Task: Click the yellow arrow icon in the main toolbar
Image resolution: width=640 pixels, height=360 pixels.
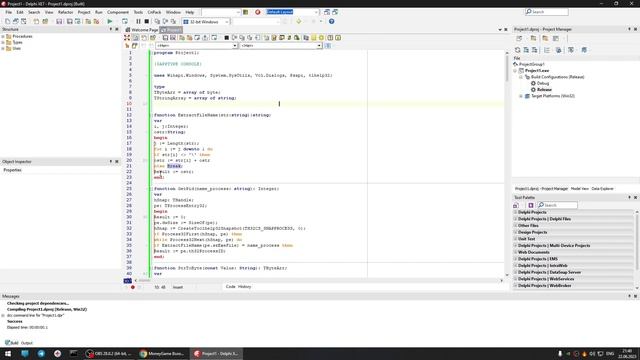Action: (x=298, y=21)
